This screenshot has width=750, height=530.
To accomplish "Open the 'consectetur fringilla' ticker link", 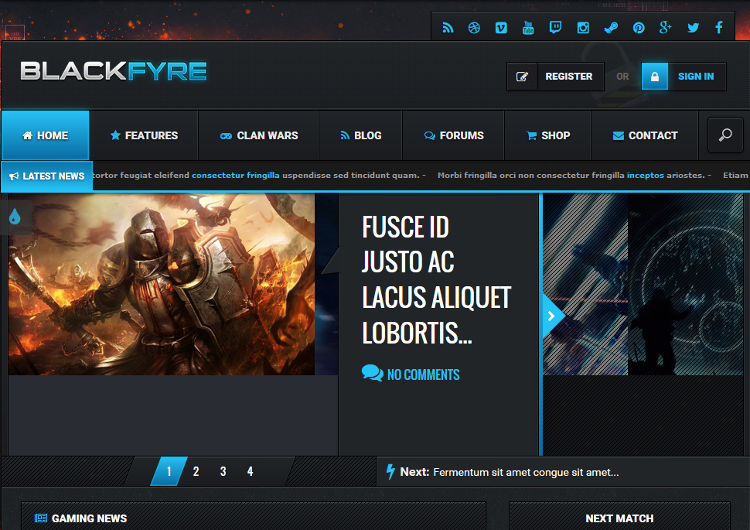I will tap(235, 175).
